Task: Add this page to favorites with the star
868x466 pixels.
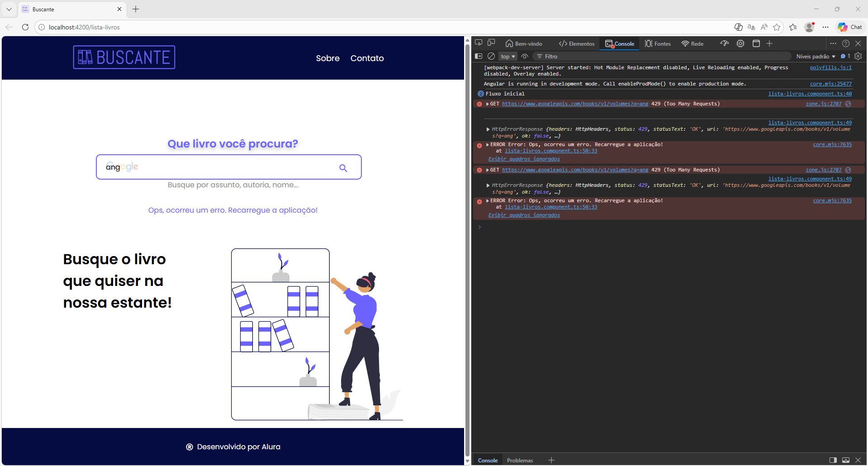Action: pos(777,27)
